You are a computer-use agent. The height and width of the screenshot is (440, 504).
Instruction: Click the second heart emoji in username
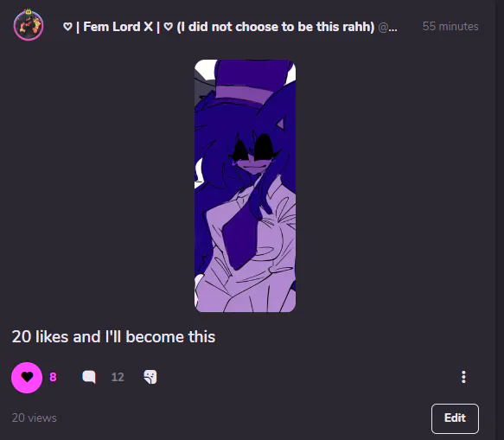[x=168, y=27]
